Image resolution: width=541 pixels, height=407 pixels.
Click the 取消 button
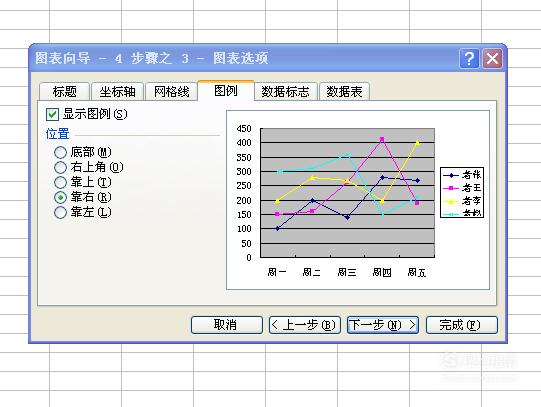pyautogui.click(x=227, y=325)
